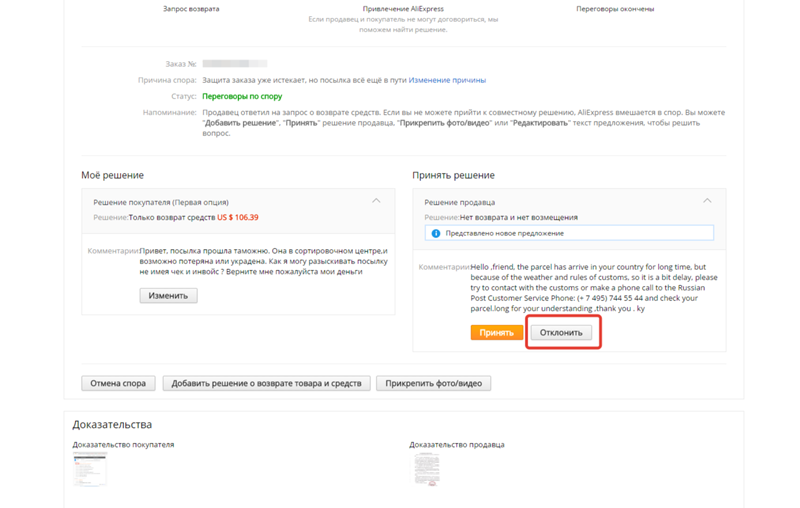Viewport: 800px width, 508px height.
Task: Click the Принять решение heading
Action: point(454,175)
